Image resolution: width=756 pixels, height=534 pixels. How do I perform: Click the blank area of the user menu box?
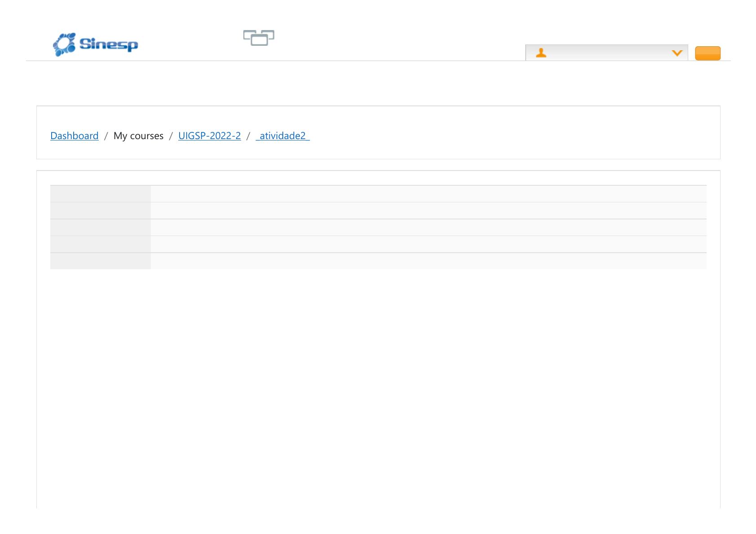click(606, 53)
